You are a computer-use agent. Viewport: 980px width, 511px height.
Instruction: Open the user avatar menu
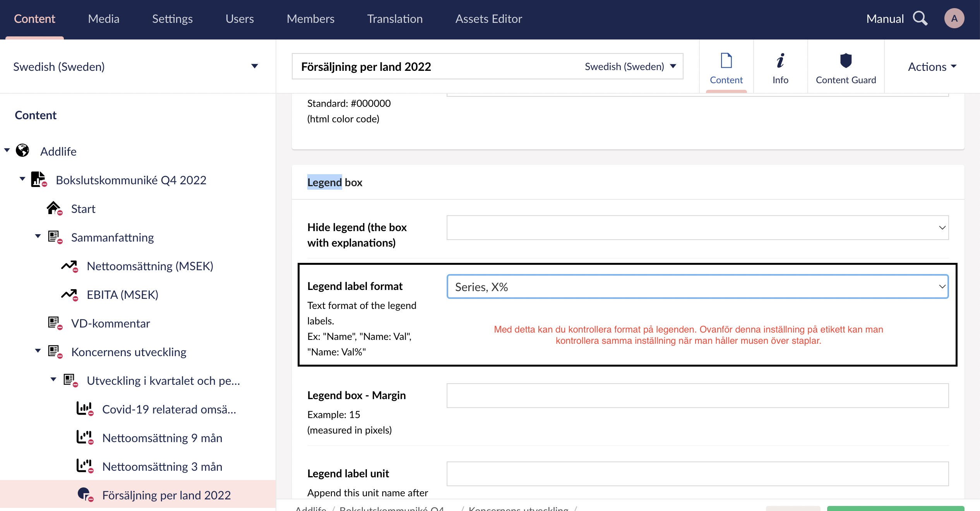(954, 18)
